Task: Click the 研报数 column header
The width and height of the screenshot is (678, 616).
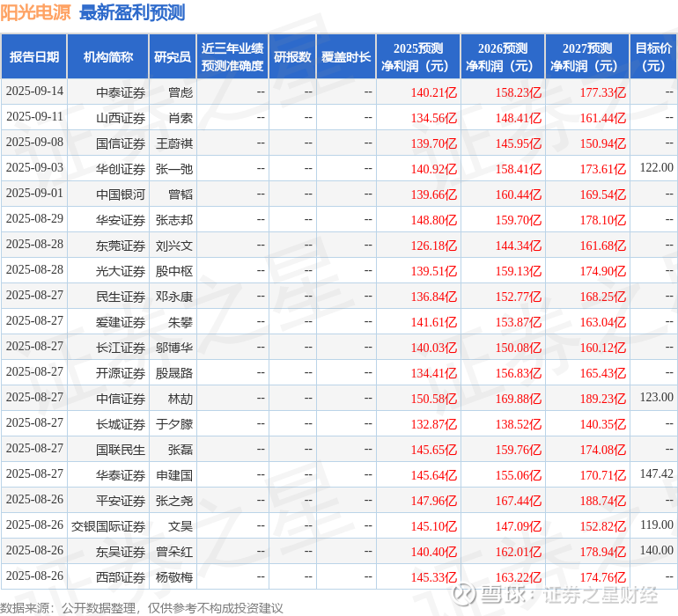Action: tap(292, 56)
